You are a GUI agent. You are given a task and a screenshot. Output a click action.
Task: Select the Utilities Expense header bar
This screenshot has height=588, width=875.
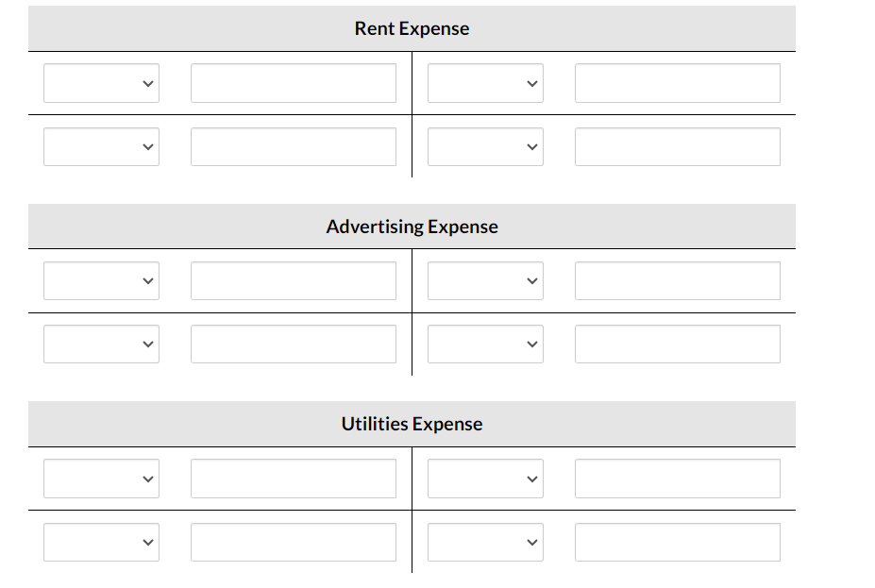[x=411, y=424]
